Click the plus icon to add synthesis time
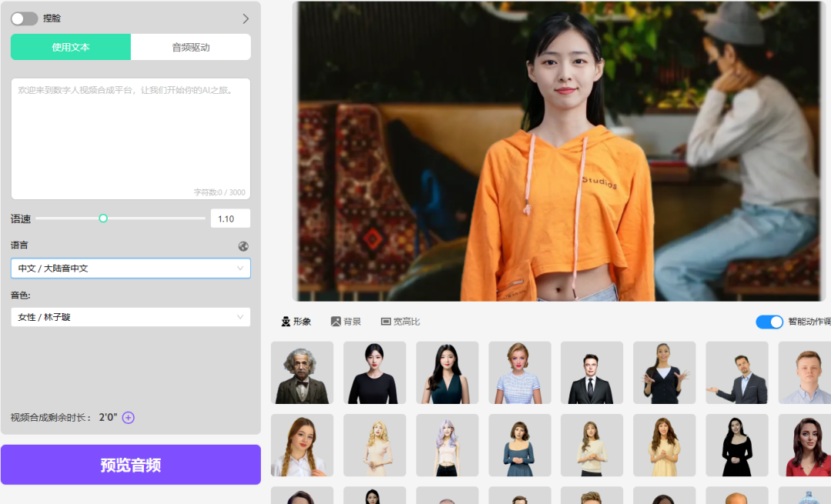This screenshot has height=504, width=831. click(x=128, y=418)
